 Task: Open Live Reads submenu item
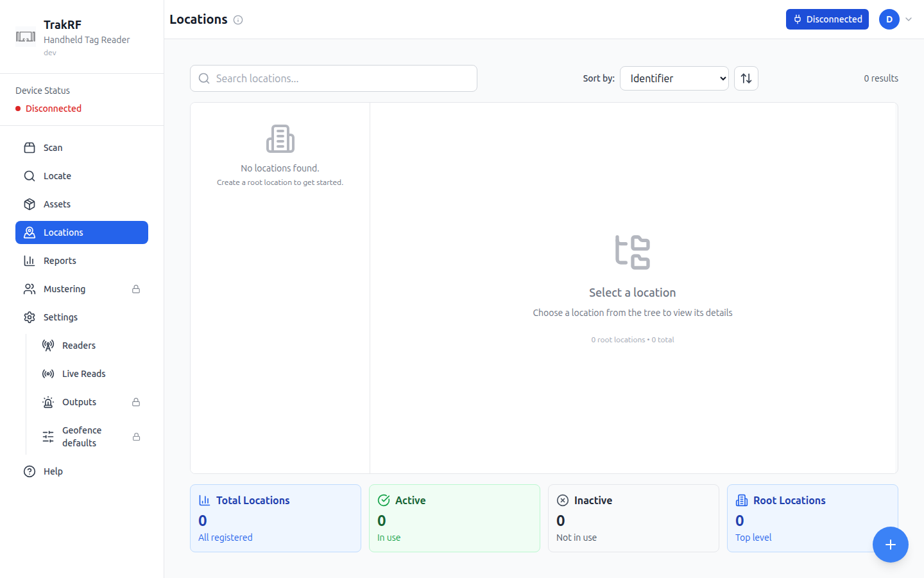[91, 374]
